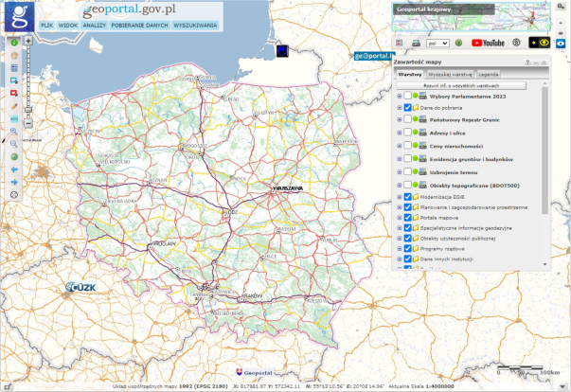Screen dimensions: 571x392
Task: Check the Adresy i ulice layer
Action: (x=408, y=134)
